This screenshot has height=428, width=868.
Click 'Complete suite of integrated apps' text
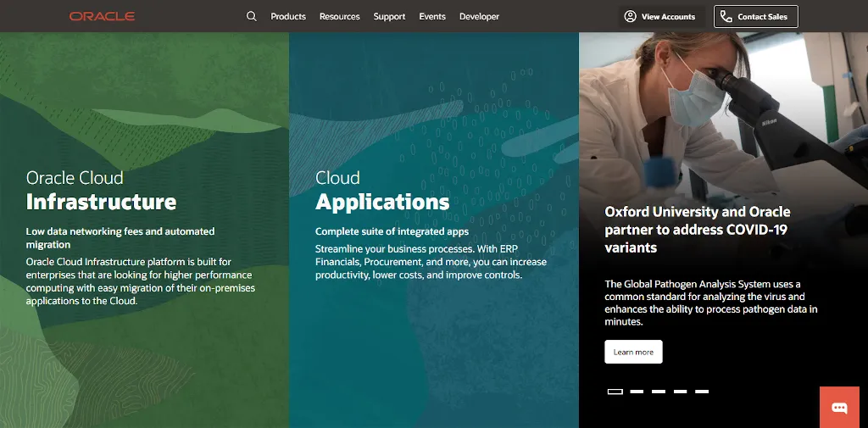pos(392,231)
